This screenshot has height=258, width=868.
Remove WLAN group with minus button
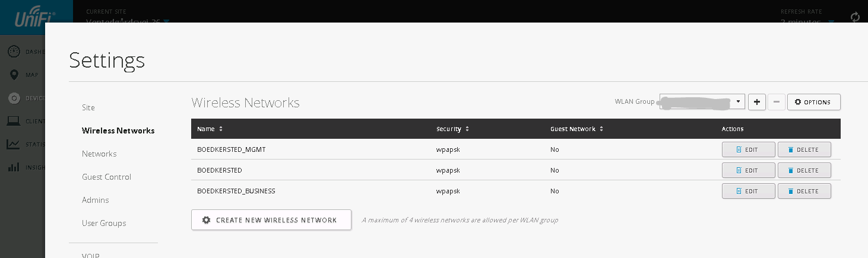pos(777,102)
